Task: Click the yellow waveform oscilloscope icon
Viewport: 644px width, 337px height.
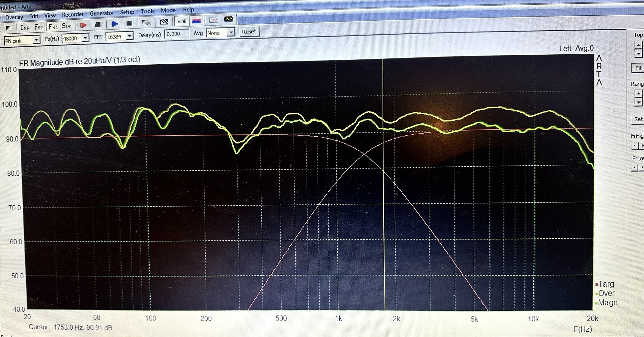Action: 228,19
